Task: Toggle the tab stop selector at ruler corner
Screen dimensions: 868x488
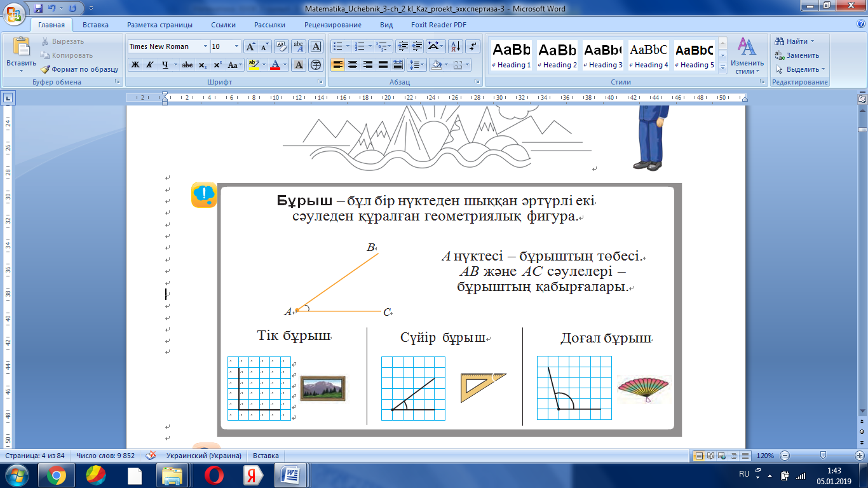Action: (x=8, y=98)
